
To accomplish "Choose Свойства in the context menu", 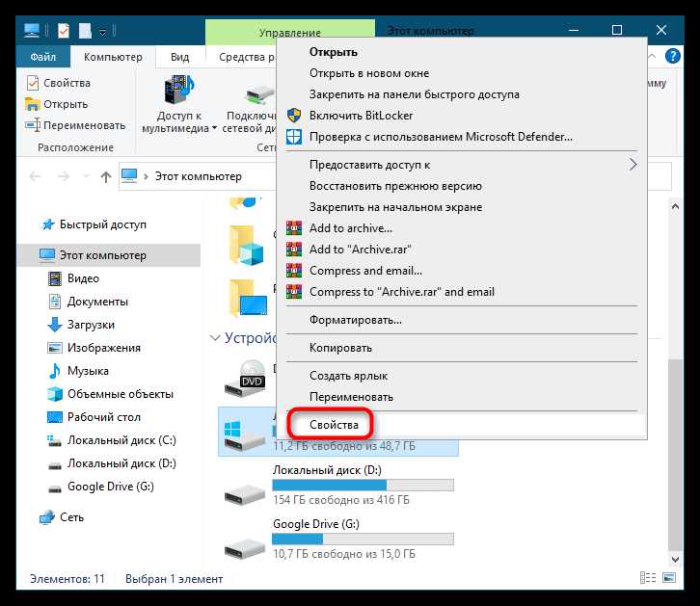I will 334,424.
